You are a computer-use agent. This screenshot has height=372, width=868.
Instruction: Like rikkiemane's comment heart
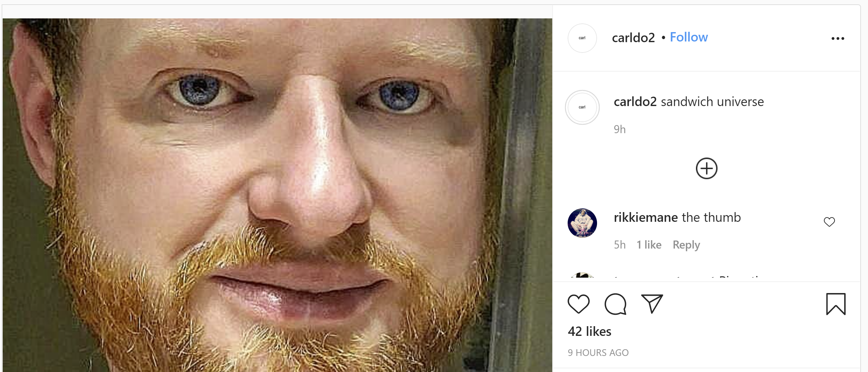829,221
